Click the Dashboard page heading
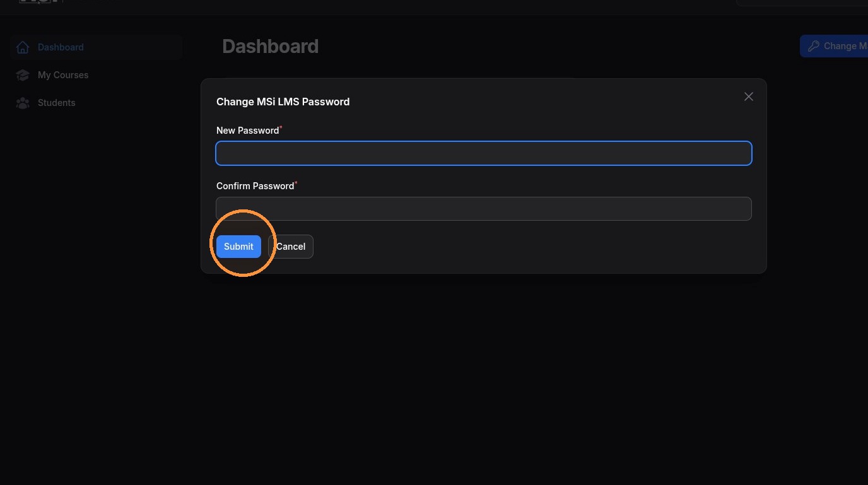The image size is (868, 485). [x=271, y=47]
